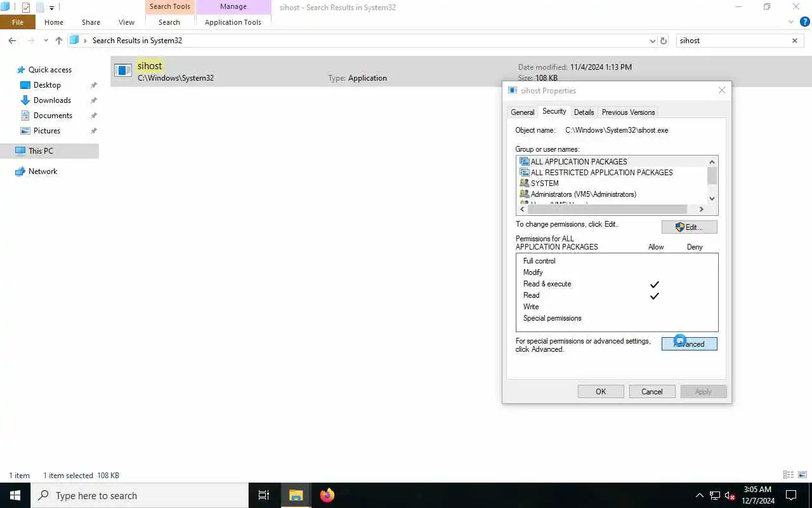Click the user list scroll-up arrow
Screen dimensions: 812x508
click(712, 162)
